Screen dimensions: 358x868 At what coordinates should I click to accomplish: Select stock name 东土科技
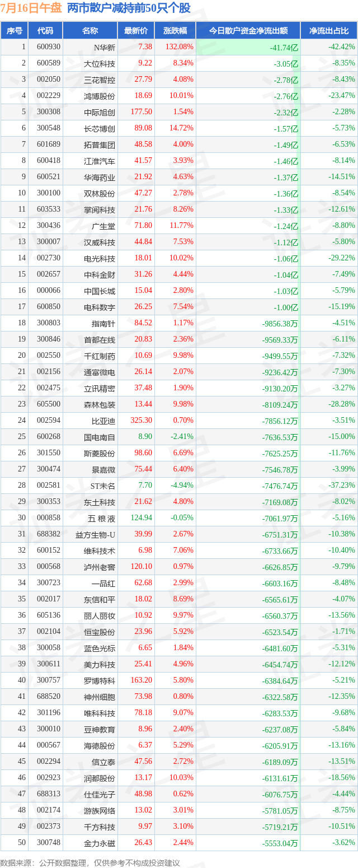[x=100, y=502]
